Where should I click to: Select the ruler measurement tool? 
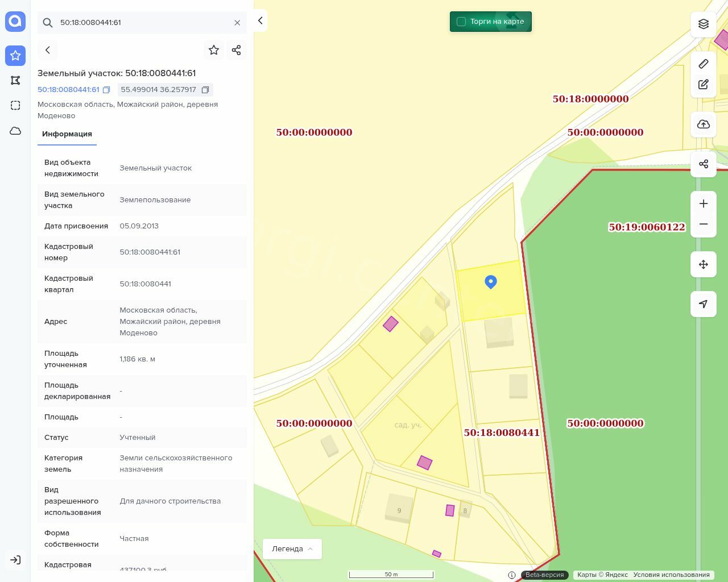[704, 64]
